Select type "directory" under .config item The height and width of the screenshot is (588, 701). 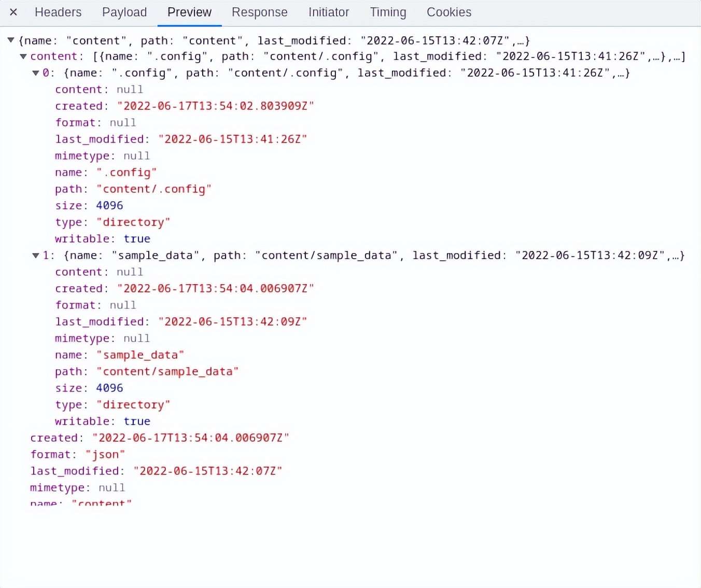[x=113, y=222]
